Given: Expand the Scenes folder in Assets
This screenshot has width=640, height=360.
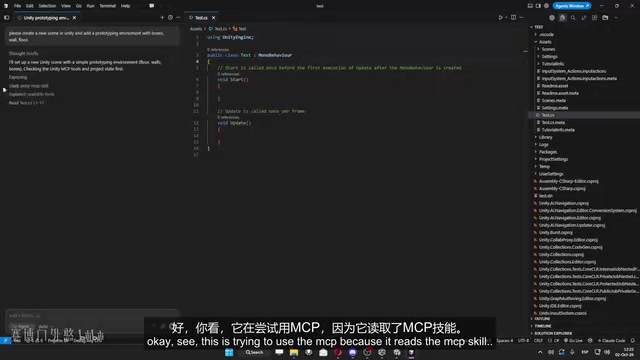Looking at the screenshot, I should tap(548, 49).
